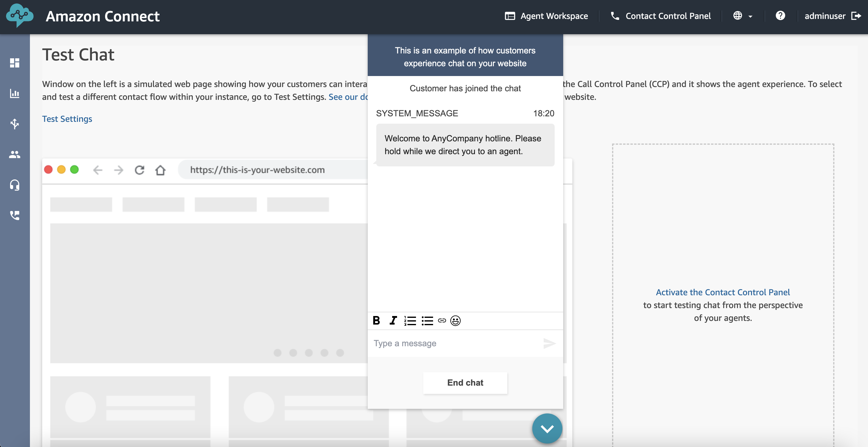Open Agent Workspace in the header

click(x=546, y=16)
